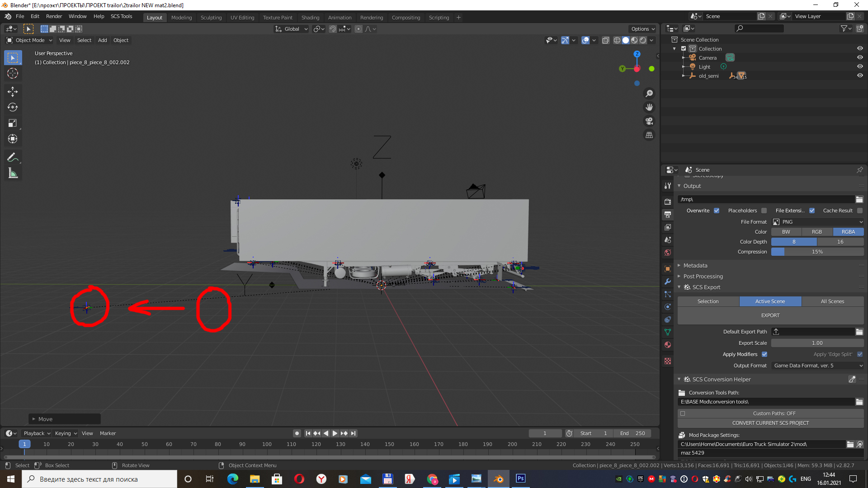Toggle camera view icon
This screenshot has width=868, height=488.
649,122
